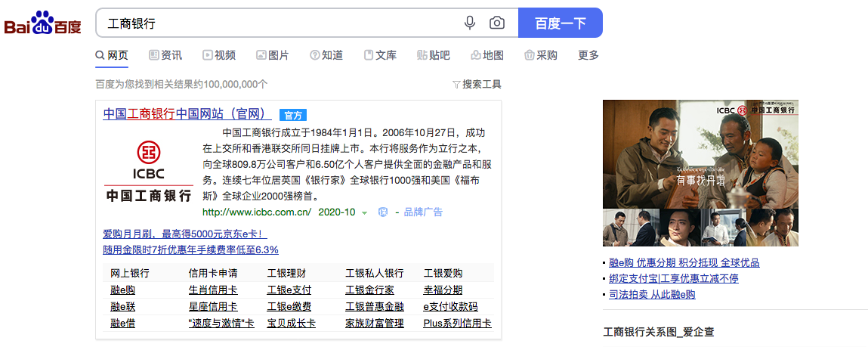The width and height of the screenshot is (868, 347).
Task: Click the ICBC 有事找丹增 ad image
Action: [700, 154]
